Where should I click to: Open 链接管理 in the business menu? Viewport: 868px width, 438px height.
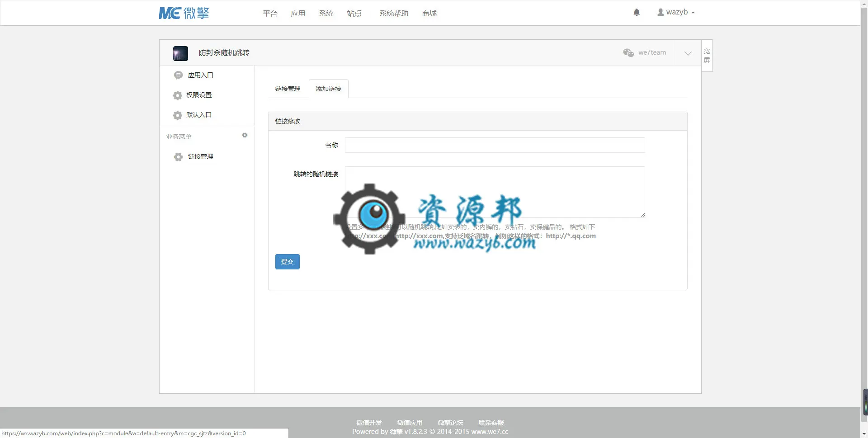(x=193, y=156)
